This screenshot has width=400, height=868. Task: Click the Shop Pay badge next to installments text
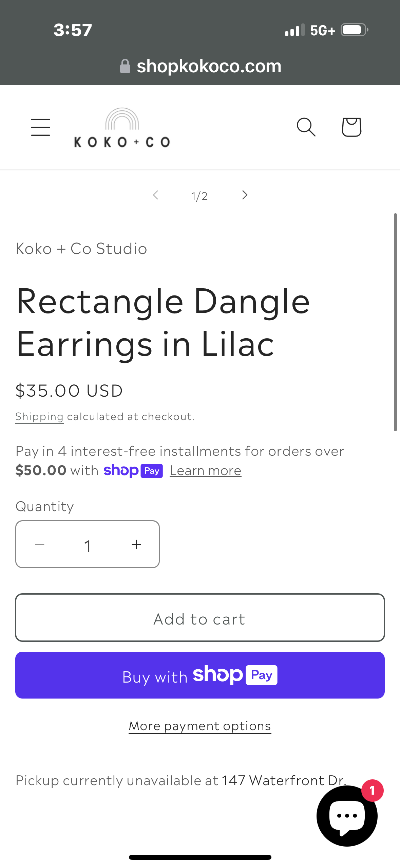pyautogui.click(x=133, y=470)
